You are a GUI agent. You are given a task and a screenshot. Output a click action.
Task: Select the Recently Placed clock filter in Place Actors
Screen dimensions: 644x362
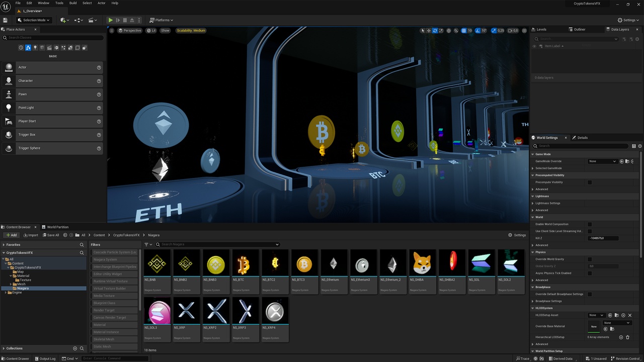tap(21, 48)
